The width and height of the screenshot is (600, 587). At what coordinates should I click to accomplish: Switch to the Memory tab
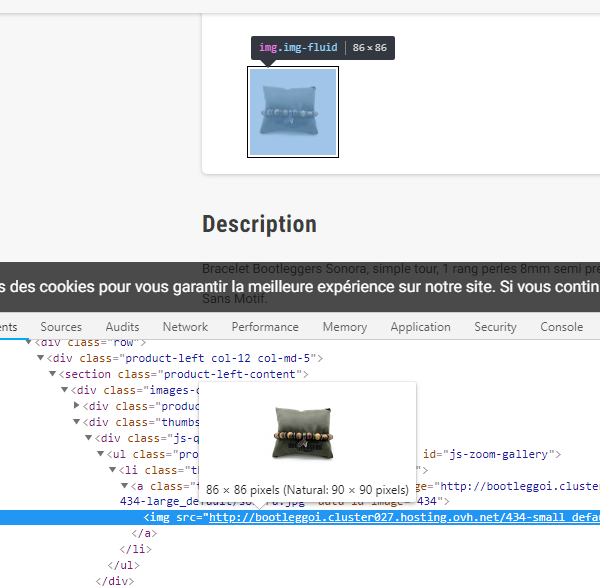click(x=344, y=327)
